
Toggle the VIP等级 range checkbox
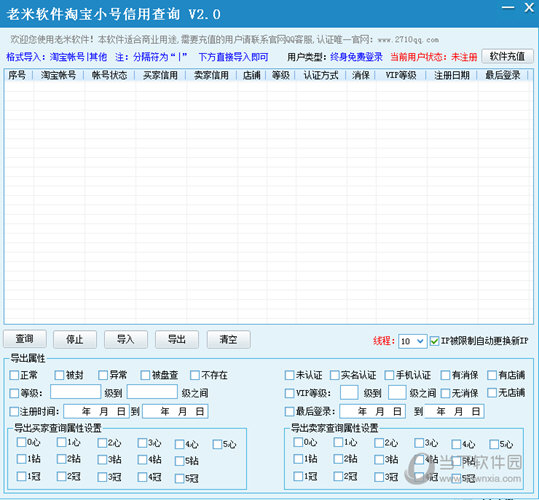(x=289, y=393)
